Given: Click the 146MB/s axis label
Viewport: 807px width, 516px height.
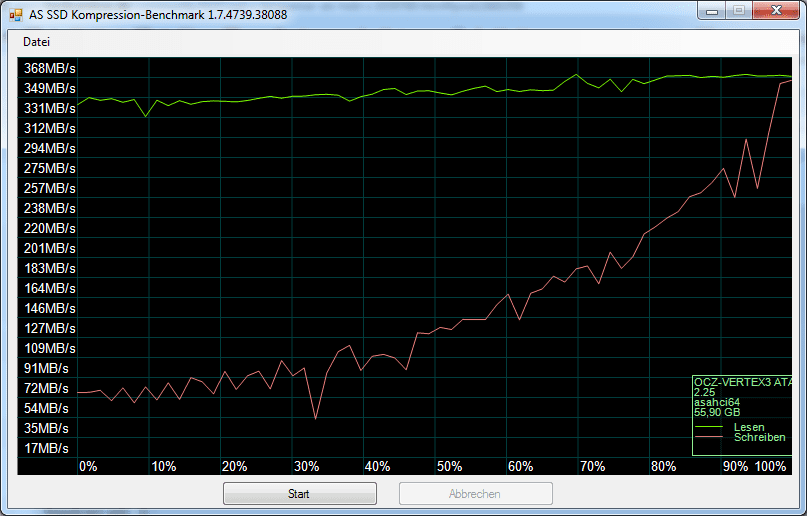Looking at the screenshot, I should coord(49,308).
